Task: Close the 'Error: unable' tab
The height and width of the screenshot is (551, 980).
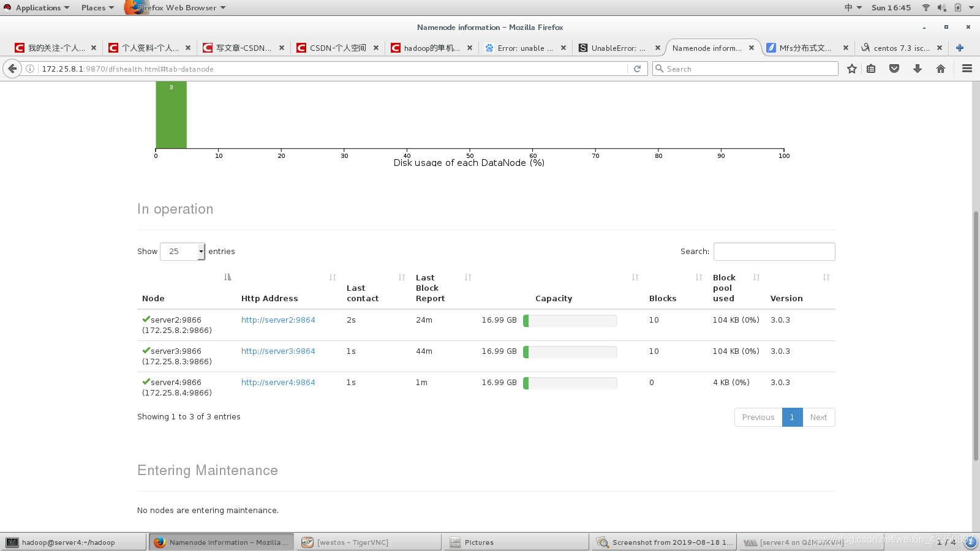Action: tap(563, 48)
